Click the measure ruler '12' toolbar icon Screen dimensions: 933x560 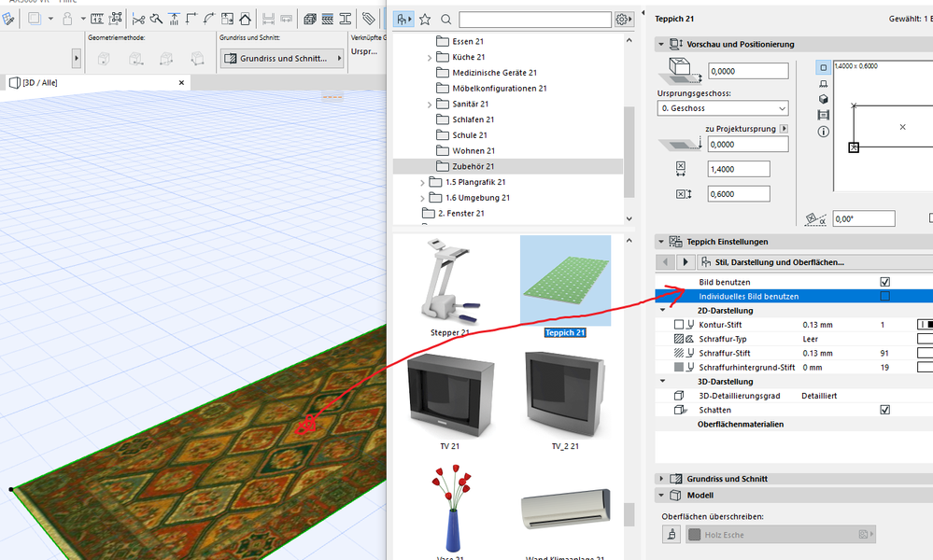coord(97,19)
